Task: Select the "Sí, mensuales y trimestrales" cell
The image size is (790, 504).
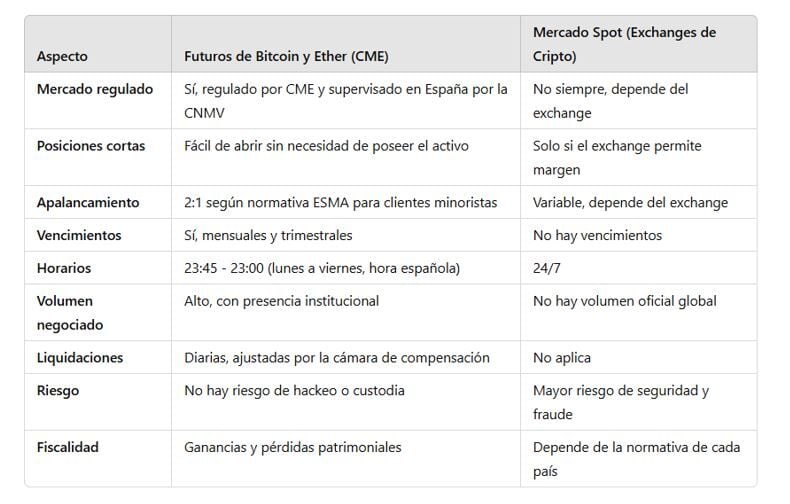Action: pos(269,235)
